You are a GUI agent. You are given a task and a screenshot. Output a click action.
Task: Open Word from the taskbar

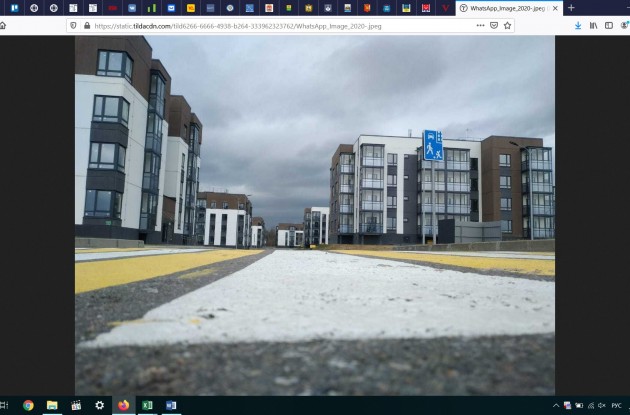coord(172,405)
